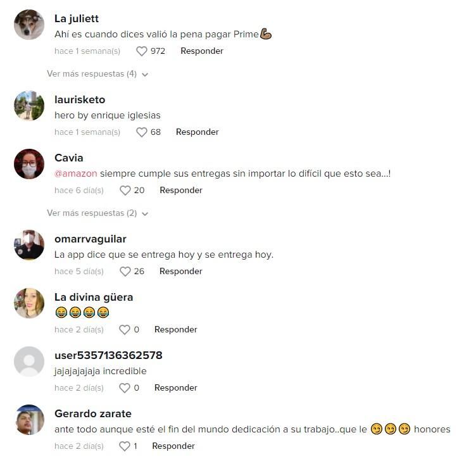Like omarrvaguilar's comment heart icon
The image size is (476, 459).
tap(125, 272)
